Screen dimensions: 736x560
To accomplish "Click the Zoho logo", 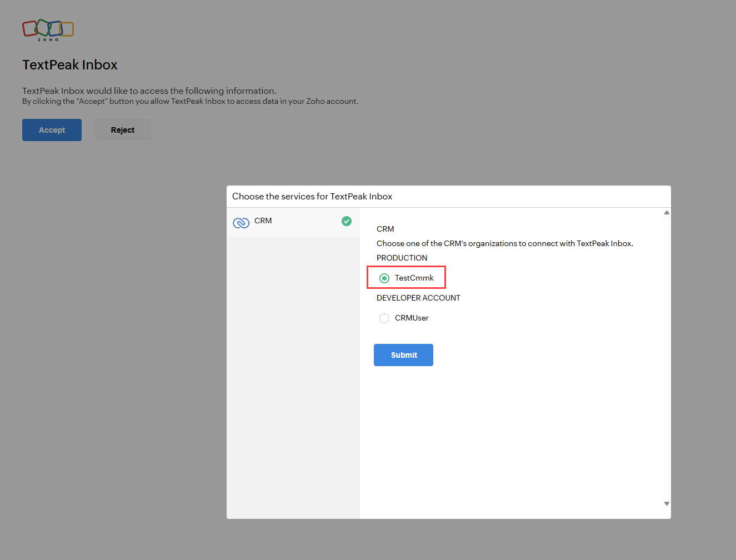I will point(48,30).
